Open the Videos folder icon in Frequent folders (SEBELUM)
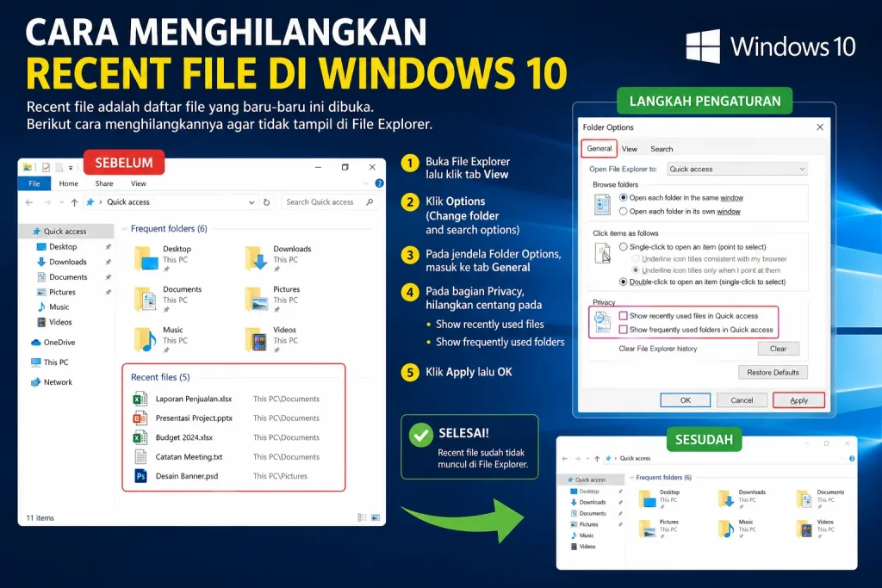882x588 pixels. [x=256, y=339]
